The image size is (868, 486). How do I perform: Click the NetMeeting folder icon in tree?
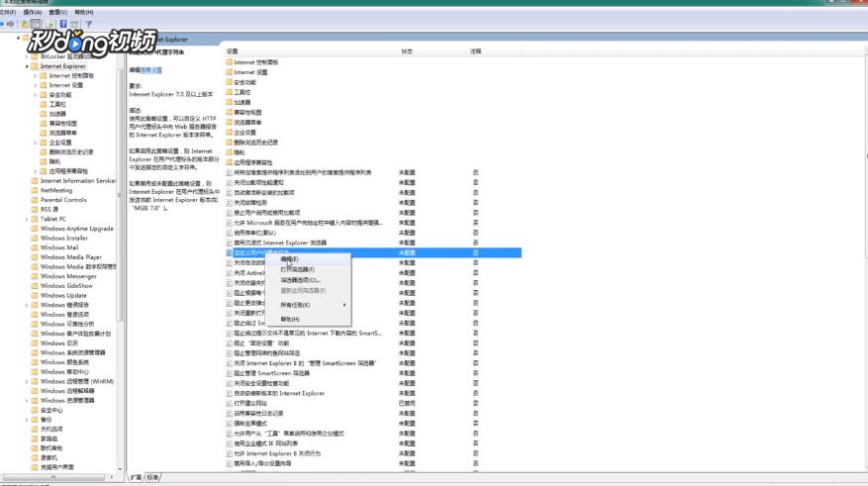[35, 190]
